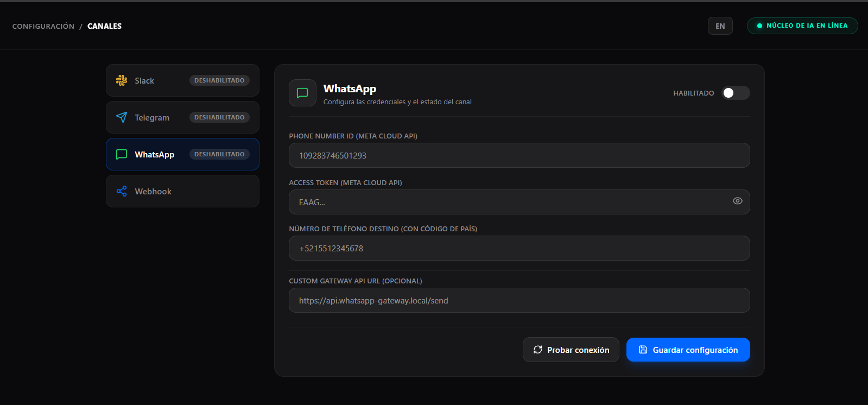Screen dimensions: 868x405
Task: Open the Telegram channel tab
Action: pos(182,117)
